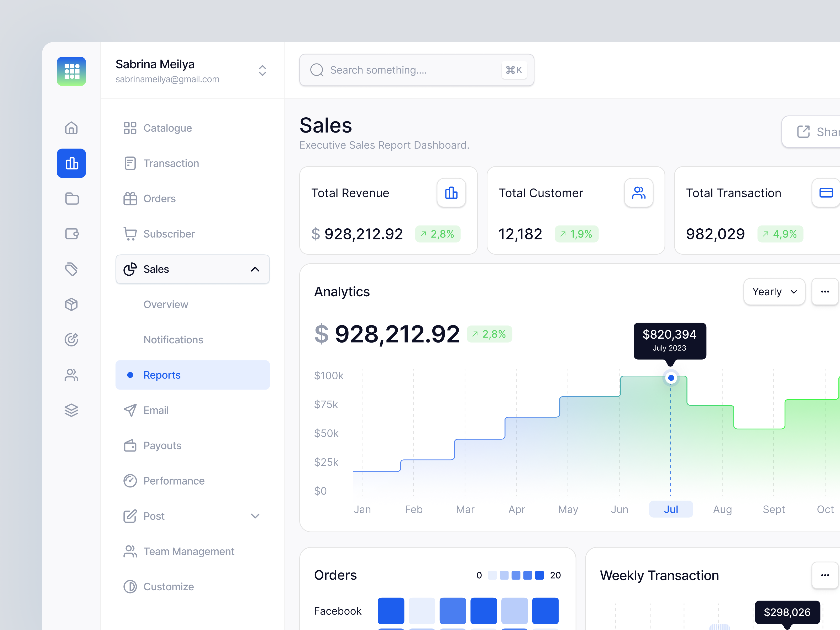This screenshot has height=630, width=840.
Task: Click the layers icon at sidebar bottom
Action: pos(71,410)
